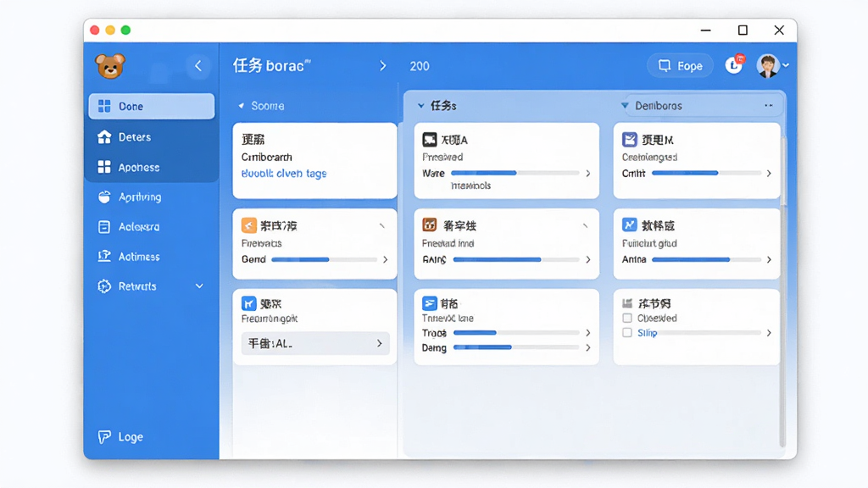Click the Fope button
The height and width of the screenshot is (488, 868).
click(x=680, y=66)
